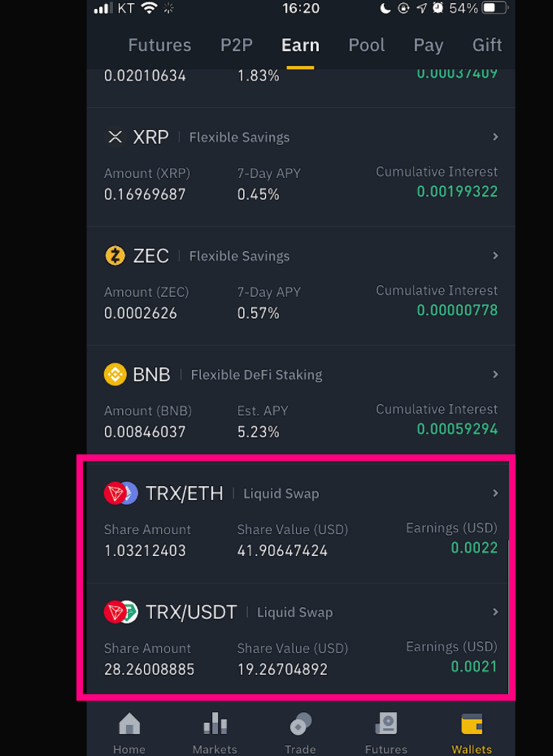The height and width of the screenshot is (756, 553).
Task: Open the Gift tab
Action: pos(487,46)
